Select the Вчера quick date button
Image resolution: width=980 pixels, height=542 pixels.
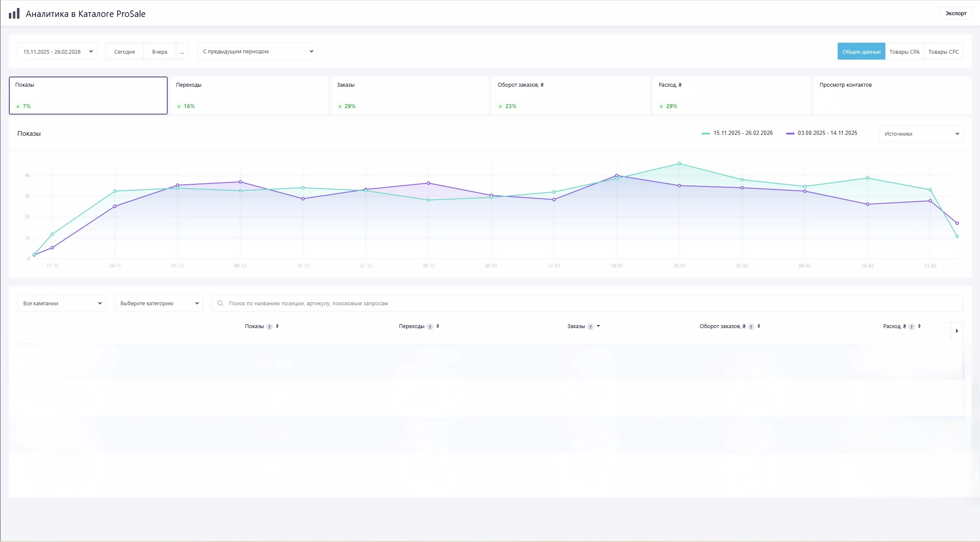pyautogui.click(x=160, y=51)
